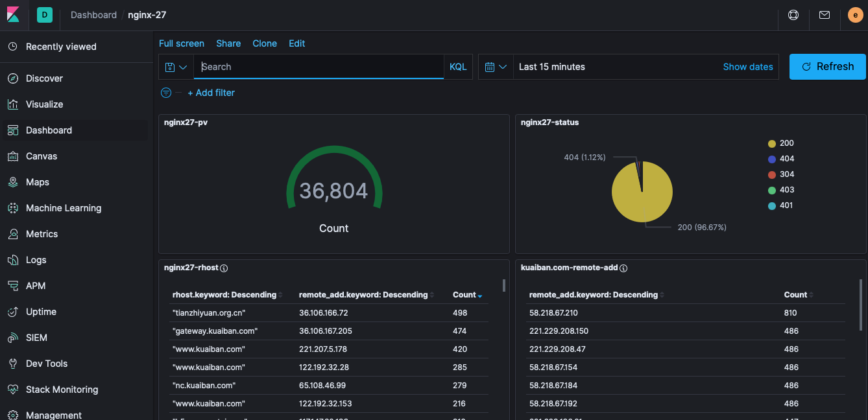Click the user avatar icon

[855, 15]
